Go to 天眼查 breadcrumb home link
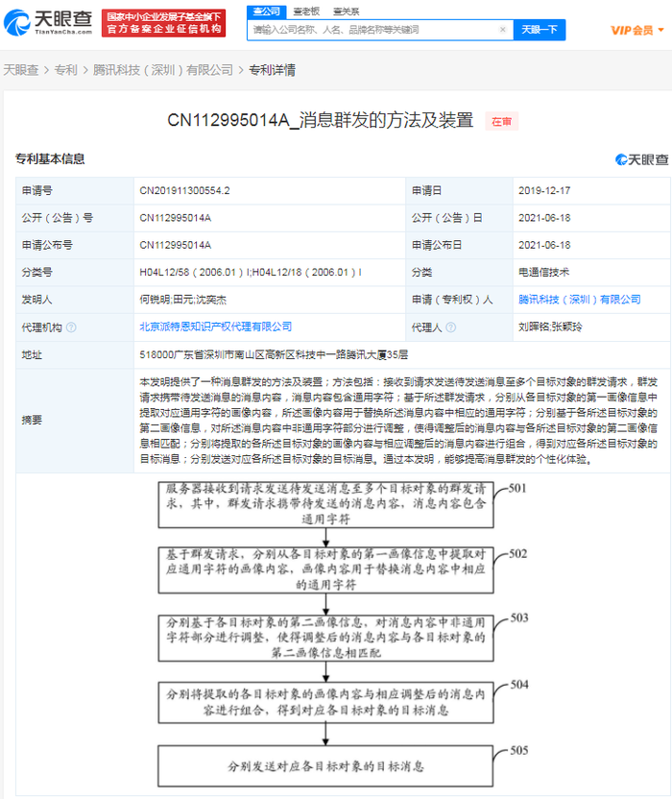The image size is (672, 799). click(x=21, y=70)
